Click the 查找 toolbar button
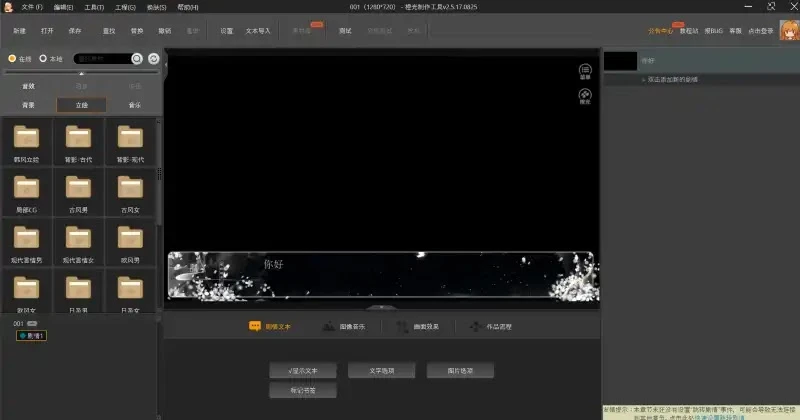The width and height of the screenshot is (800, 420). tap(109, 31)
